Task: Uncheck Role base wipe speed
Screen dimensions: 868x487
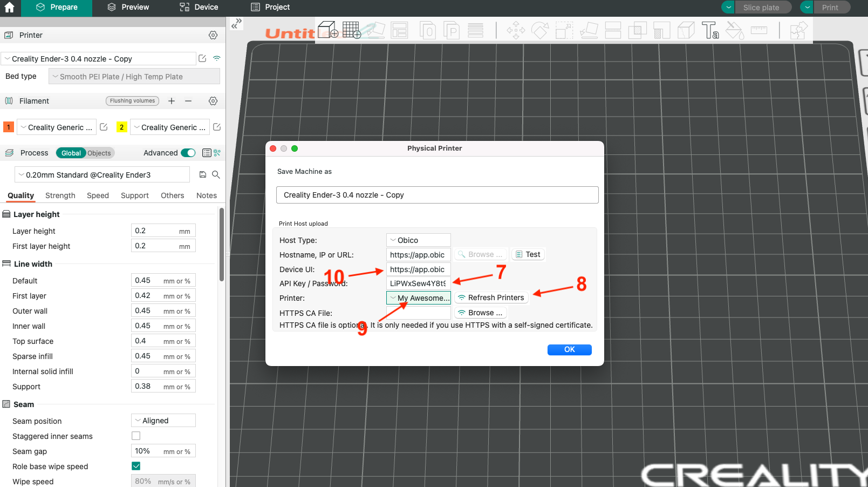Action: pos(136,466)
